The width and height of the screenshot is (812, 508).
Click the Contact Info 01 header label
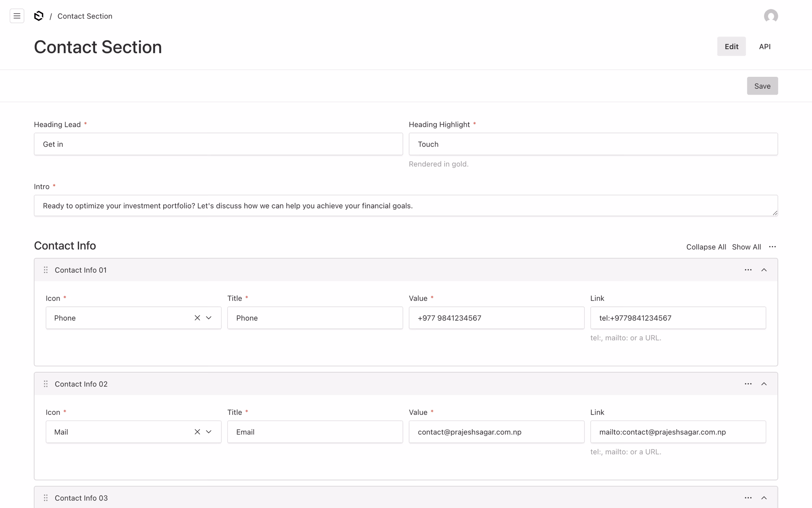[x=81, y=270]
